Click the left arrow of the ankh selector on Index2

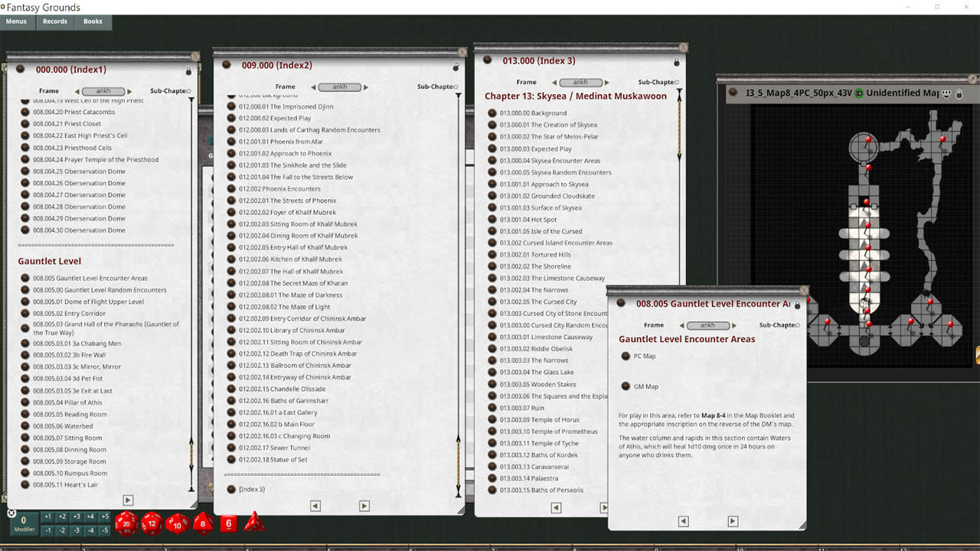313,86
